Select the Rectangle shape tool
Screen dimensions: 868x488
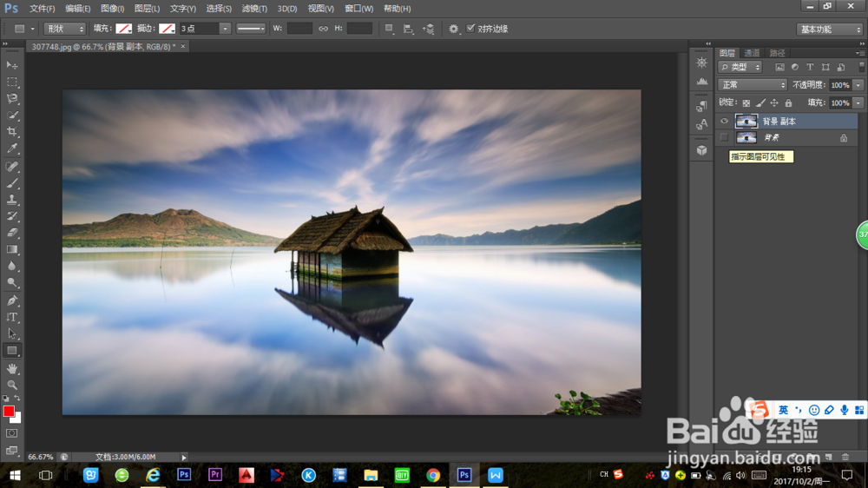click(x=11, y=351)
